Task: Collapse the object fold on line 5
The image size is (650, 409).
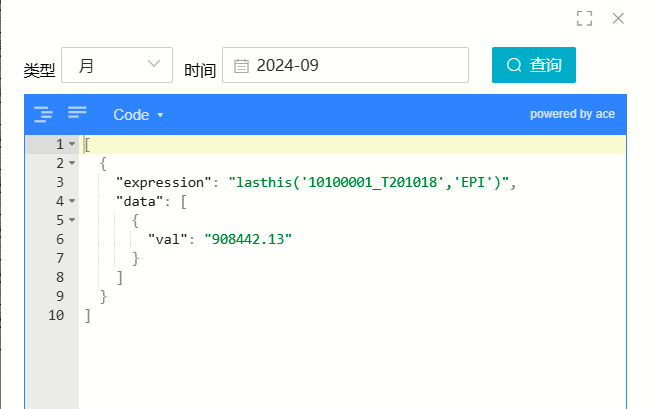Action: point(72,220)
